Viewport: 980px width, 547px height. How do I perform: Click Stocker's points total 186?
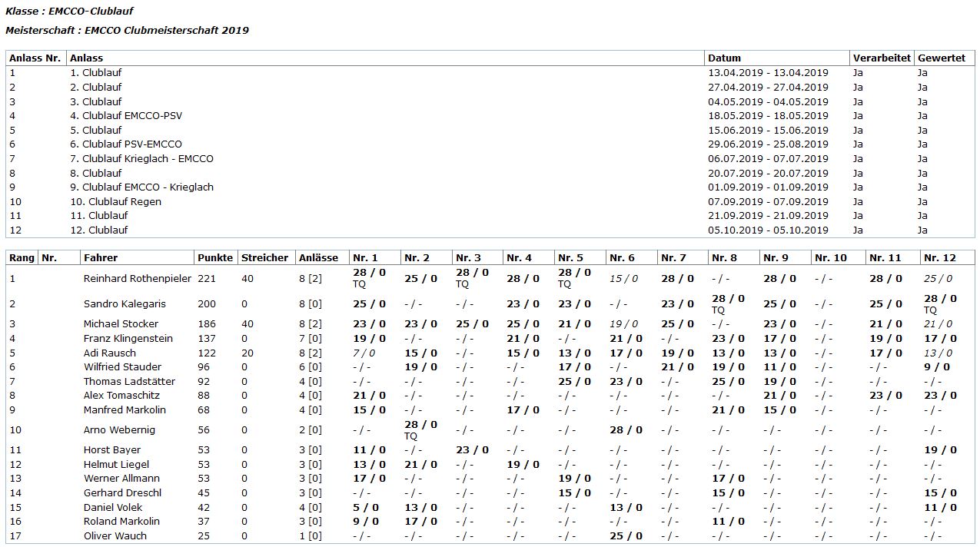(207, 324)
